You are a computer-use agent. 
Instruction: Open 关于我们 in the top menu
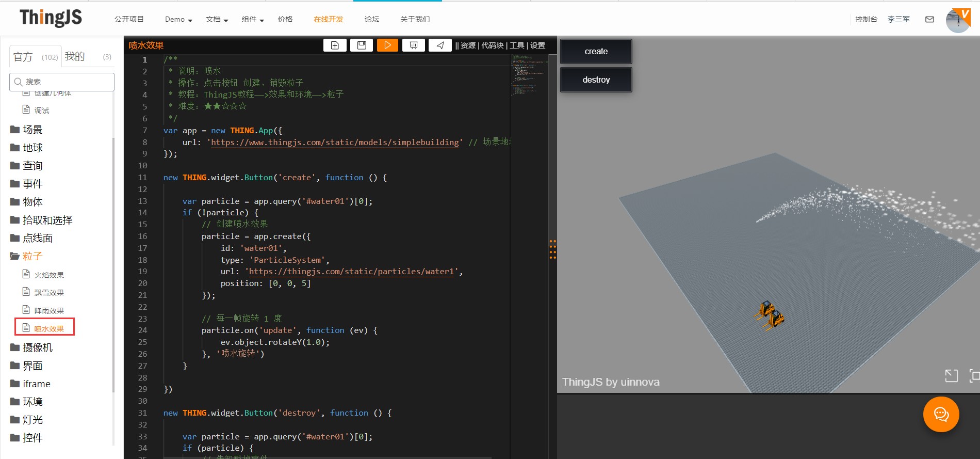click(x=415, y=19)
